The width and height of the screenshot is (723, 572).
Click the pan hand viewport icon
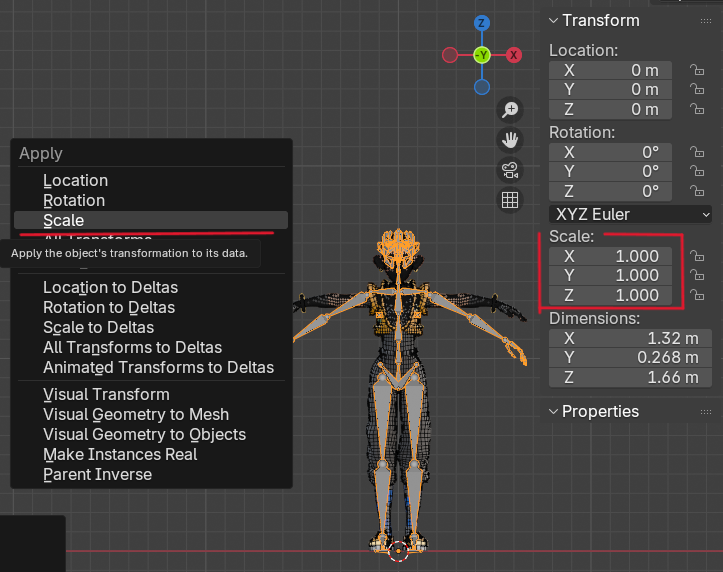pos(510,139)
